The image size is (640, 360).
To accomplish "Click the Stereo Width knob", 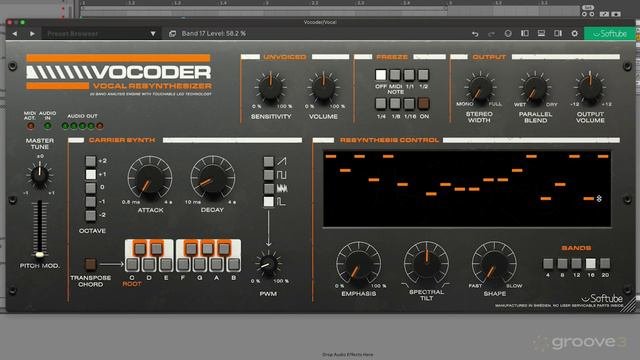I will (480, 88).
